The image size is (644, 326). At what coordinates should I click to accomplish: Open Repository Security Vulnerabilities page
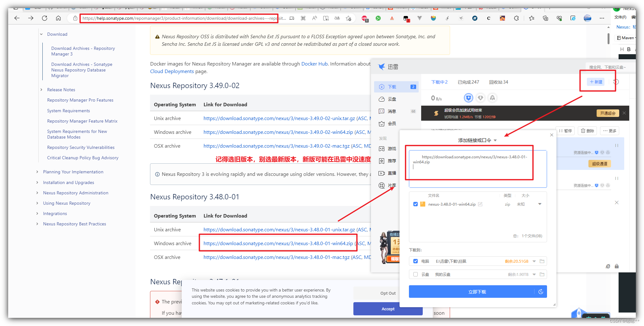coord(81,147)
